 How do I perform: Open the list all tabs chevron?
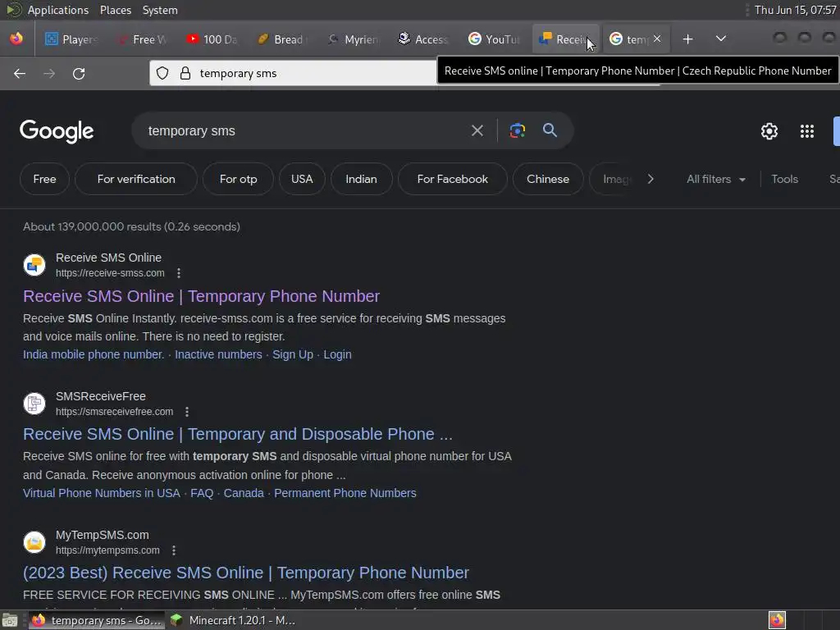click(721, 39)
